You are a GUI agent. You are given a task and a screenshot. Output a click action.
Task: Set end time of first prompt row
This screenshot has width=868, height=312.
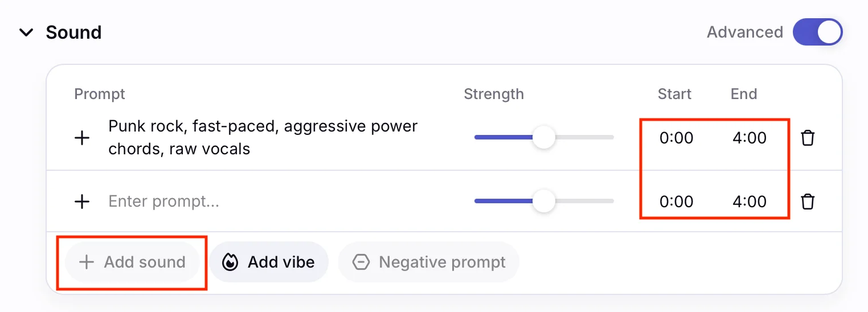749,138
